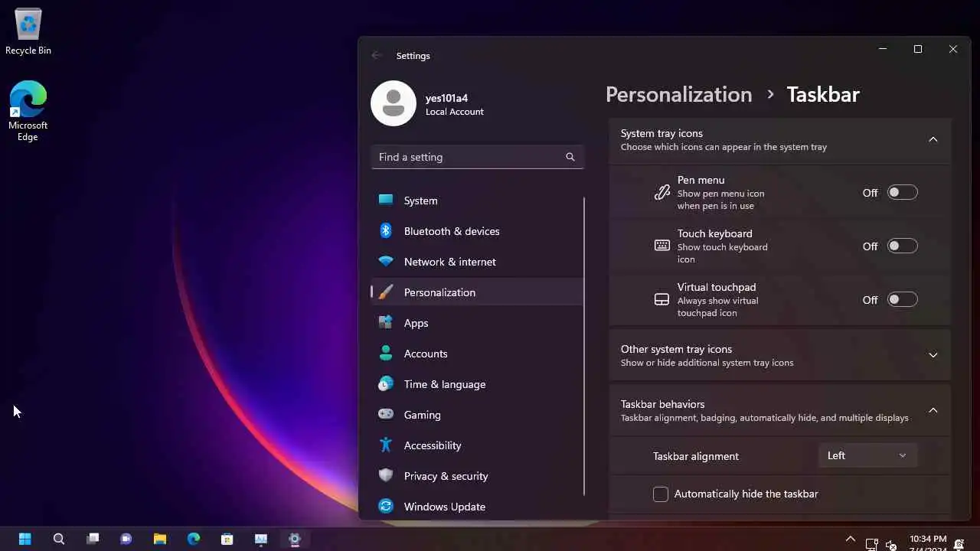The image size is (980, 551).
Task: Click Personalization breadcrumb link
Action: coord(678,94)
